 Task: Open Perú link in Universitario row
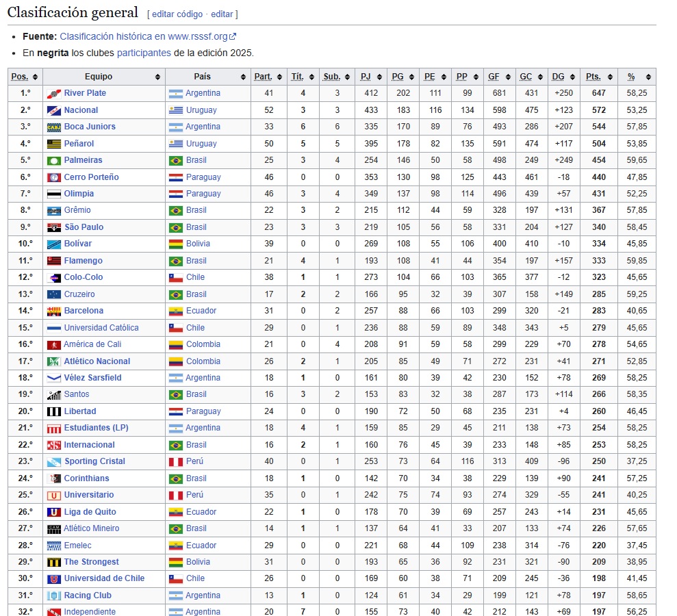pos(194,495)
